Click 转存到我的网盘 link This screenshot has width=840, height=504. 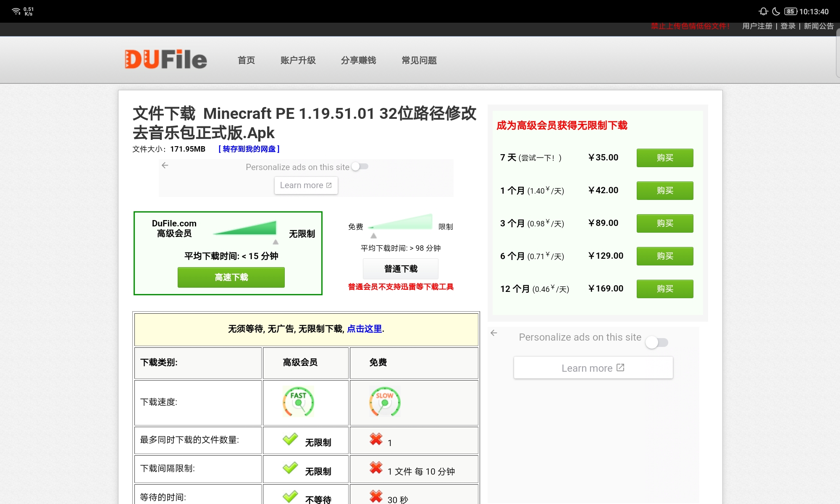249,149
